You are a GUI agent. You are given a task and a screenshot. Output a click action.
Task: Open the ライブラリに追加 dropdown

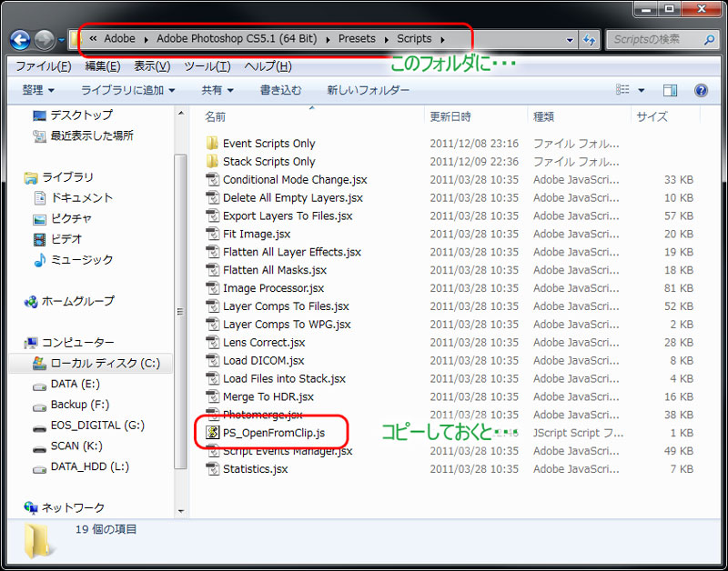tap(127, 90)
